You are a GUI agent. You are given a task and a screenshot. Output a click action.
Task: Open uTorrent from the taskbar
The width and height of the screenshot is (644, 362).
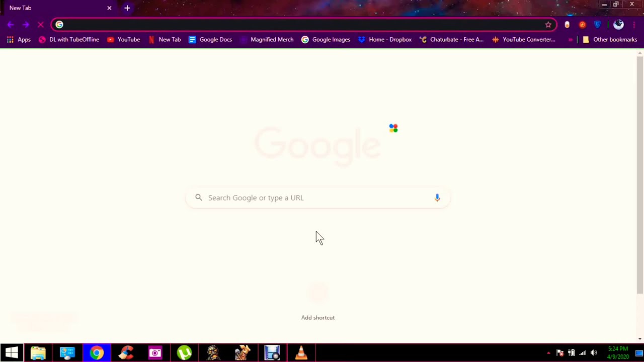click(184, 352)
